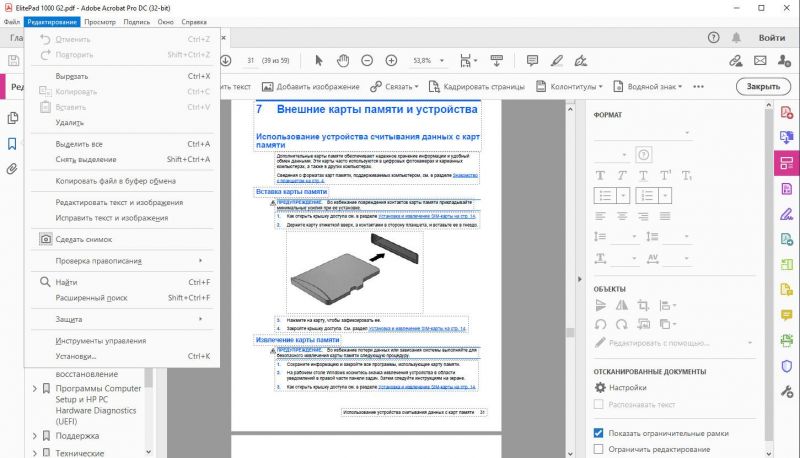This screenshot has height=458, width=800.
Task: Choose Найти menu item
Action: (x=122, y=282)
